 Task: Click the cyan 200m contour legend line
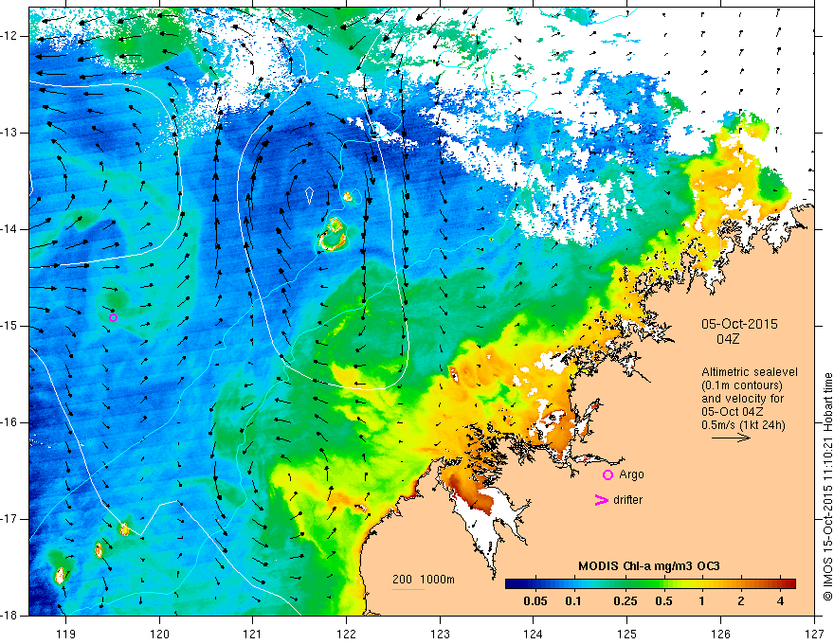408,590
